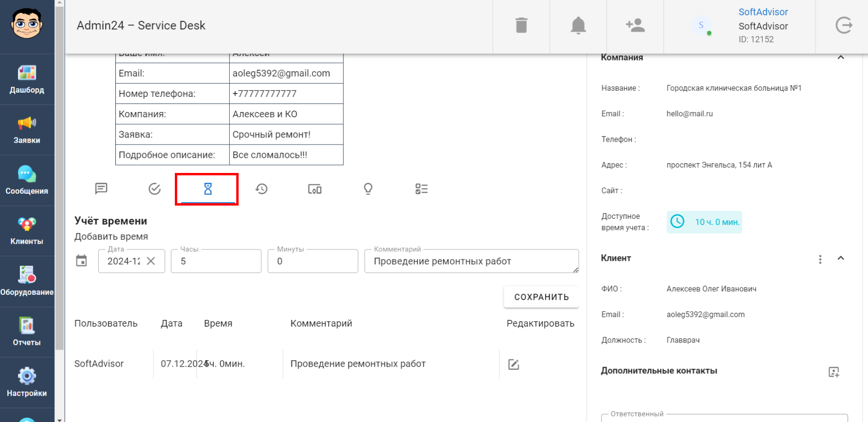Image resolution: width=868 pixels, height=422 pixels.
Task: Click the Часы input field
Action: pyautogui.click(x=216, y=261)
